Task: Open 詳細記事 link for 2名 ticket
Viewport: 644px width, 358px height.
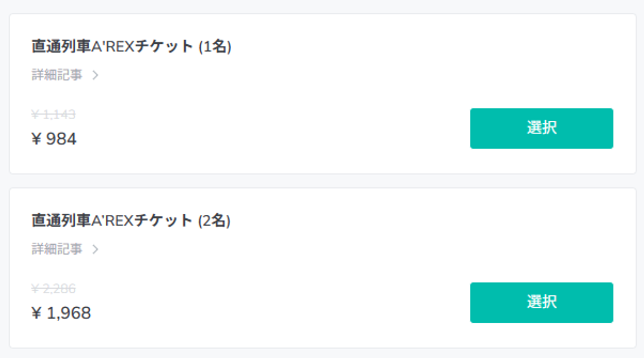Action: [57, 250]
